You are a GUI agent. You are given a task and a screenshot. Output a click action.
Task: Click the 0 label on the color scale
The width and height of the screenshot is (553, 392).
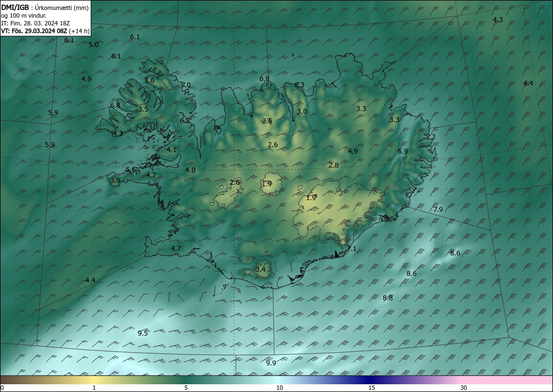[2, 388]
